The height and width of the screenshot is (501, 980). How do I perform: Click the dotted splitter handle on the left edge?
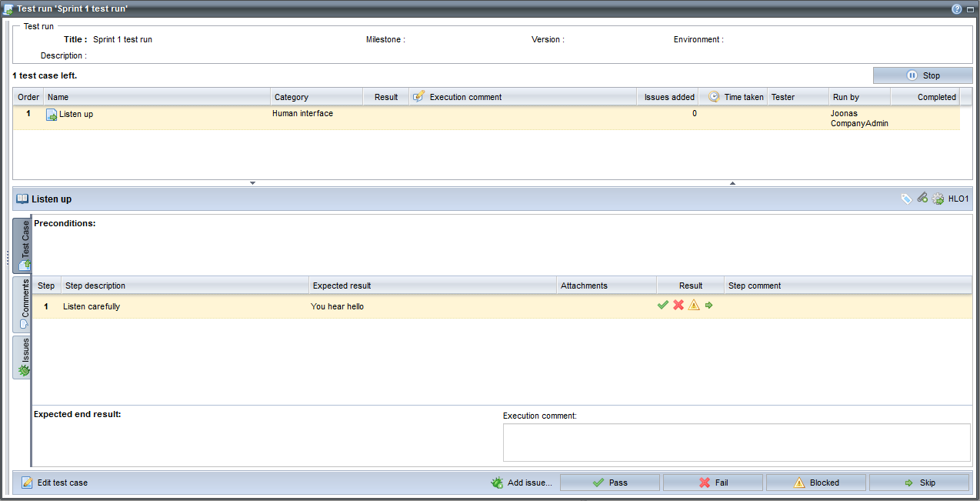7,259
